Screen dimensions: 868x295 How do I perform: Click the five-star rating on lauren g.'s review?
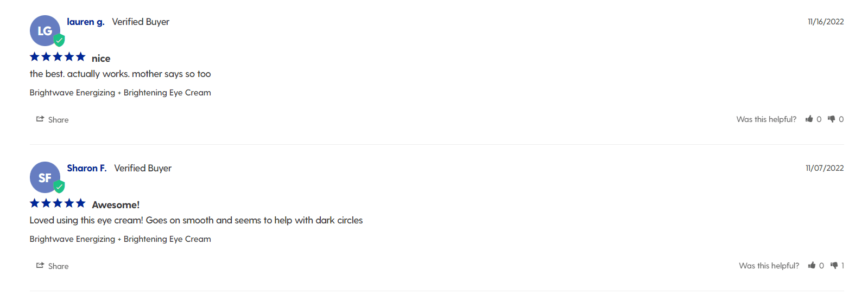pyautogui.click(x=58, y=57)
